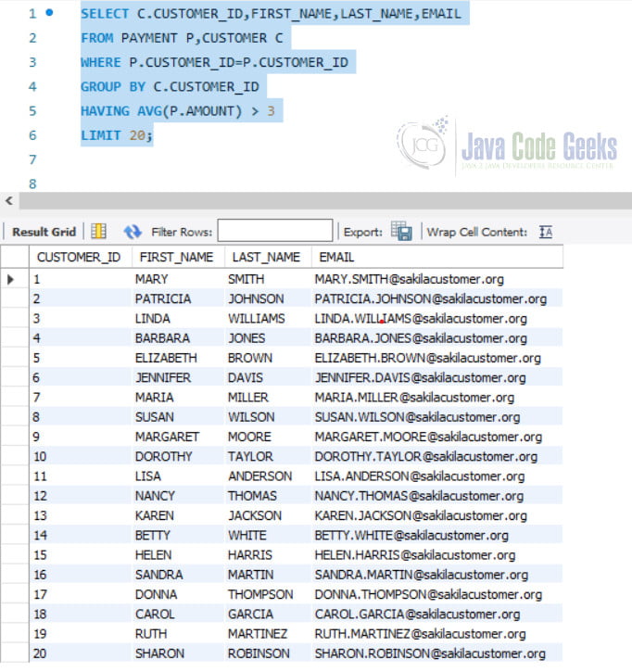
Task: Click the cell BARBARA
Action: 162,338
